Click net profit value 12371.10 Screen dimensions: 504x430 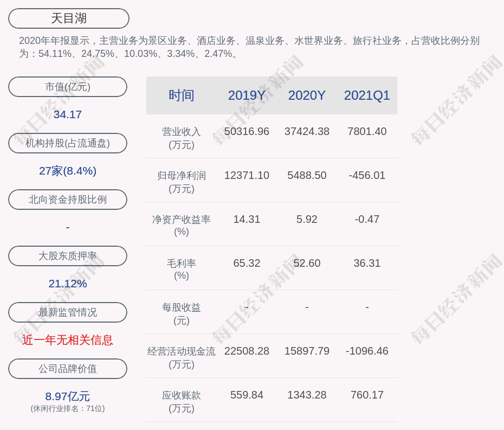(247, 175)
